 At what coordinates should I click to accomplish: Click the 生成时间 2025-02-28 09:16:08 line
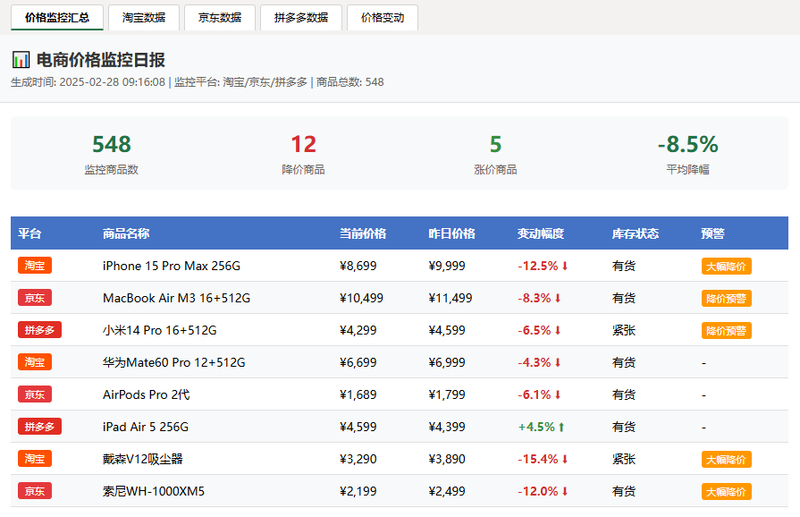197,82
